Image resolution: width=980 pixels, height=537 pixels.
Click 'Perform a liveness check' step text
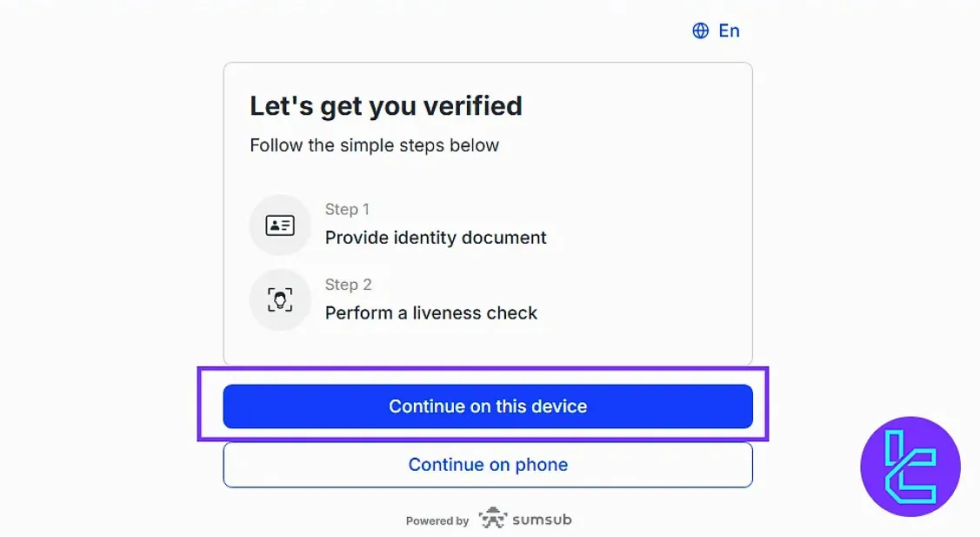[x=431, y=312]
